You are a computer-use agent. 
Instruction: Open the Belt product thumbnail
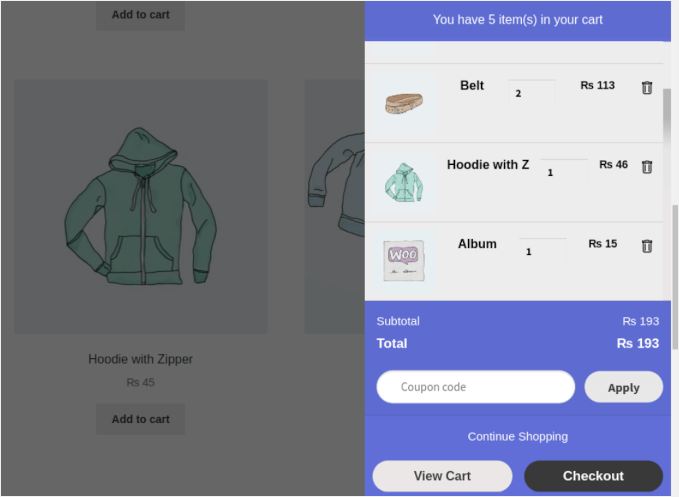(404, 102)
